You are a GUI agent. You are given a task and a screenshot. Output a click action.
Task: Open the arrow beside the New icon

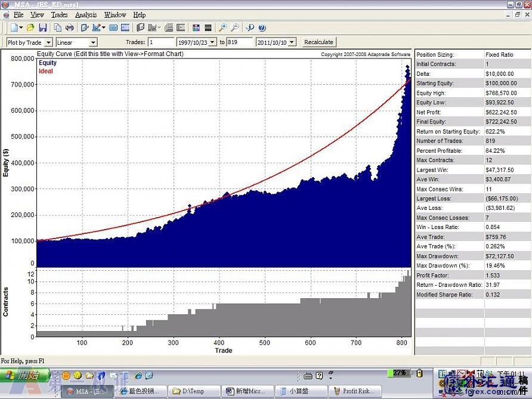pyautogui.click(x=21, y=27)
